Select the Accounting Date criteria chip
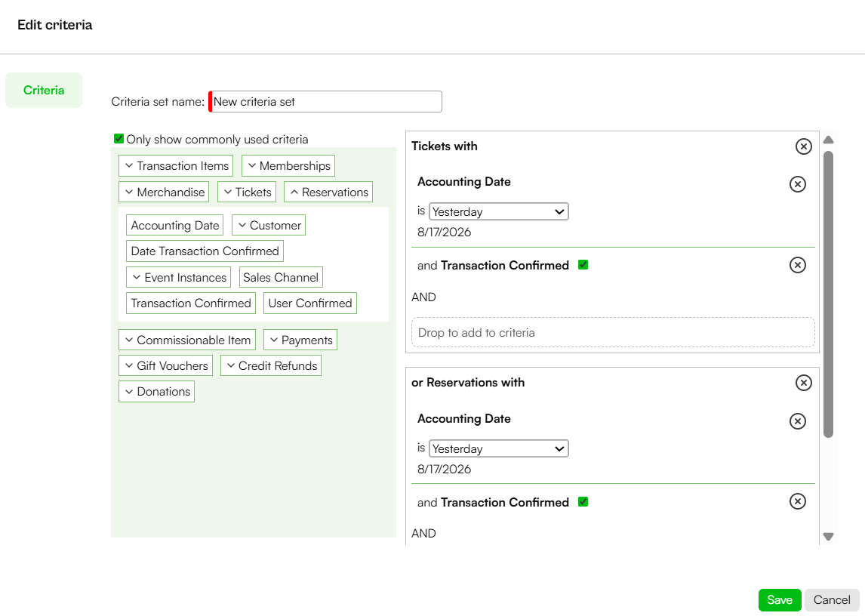865x616 pixels. click(x=175, y=225)
